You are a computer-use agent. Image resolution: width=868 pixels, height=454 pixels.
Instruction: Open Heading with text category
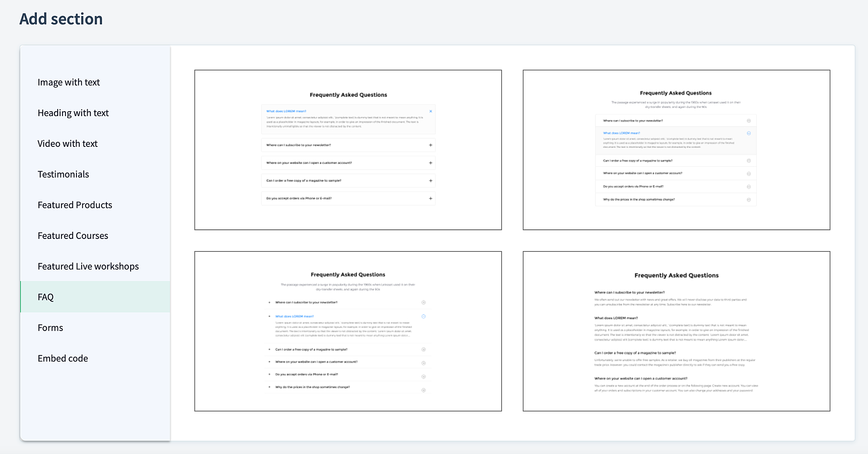(x=73, y=113)
